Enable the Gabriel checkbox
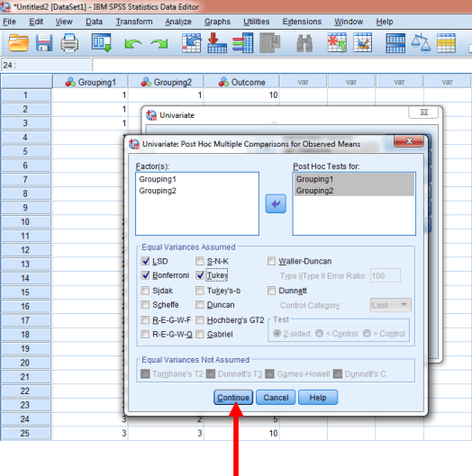Image resolution: width=472 pixels, height=476 pixels. pos(200,334)
